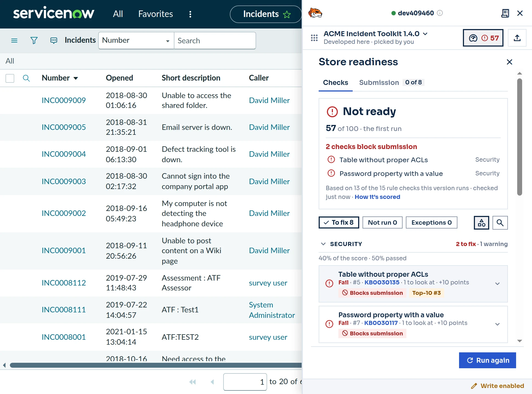Click the column search magnifier icon

pyautogui.click(x=26, y=78)
